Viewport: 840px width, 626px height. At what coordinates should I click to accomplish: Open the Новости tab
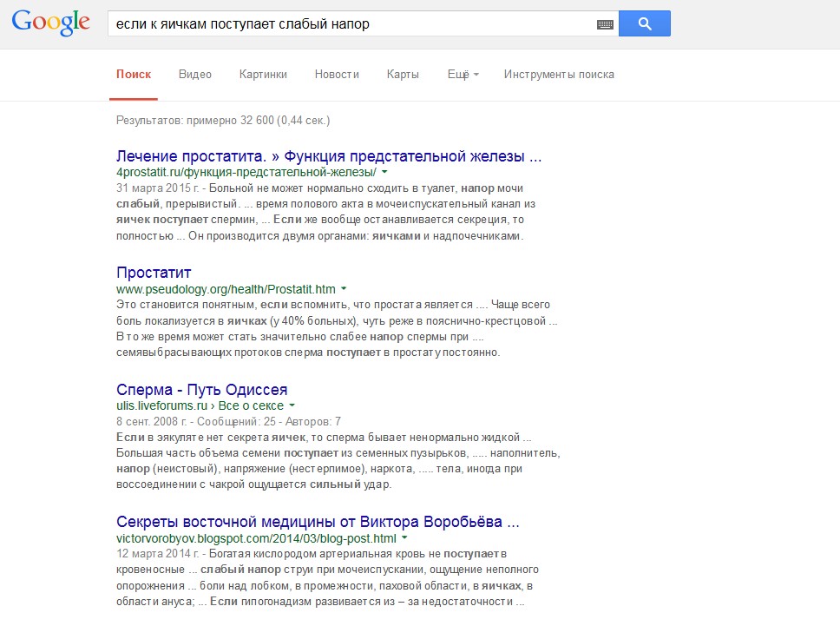[x=337, y=75]
